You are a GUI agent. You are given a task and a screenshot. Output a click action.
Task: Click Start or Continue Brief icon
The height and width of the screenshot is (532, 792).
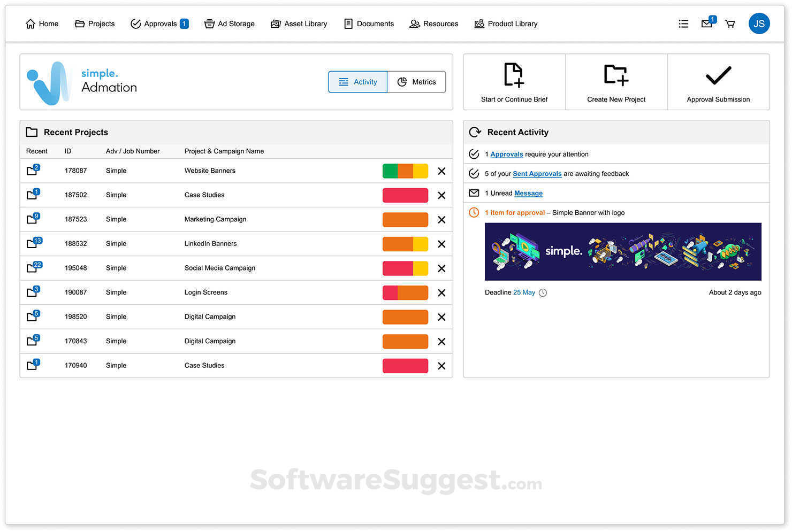[514, 75]
